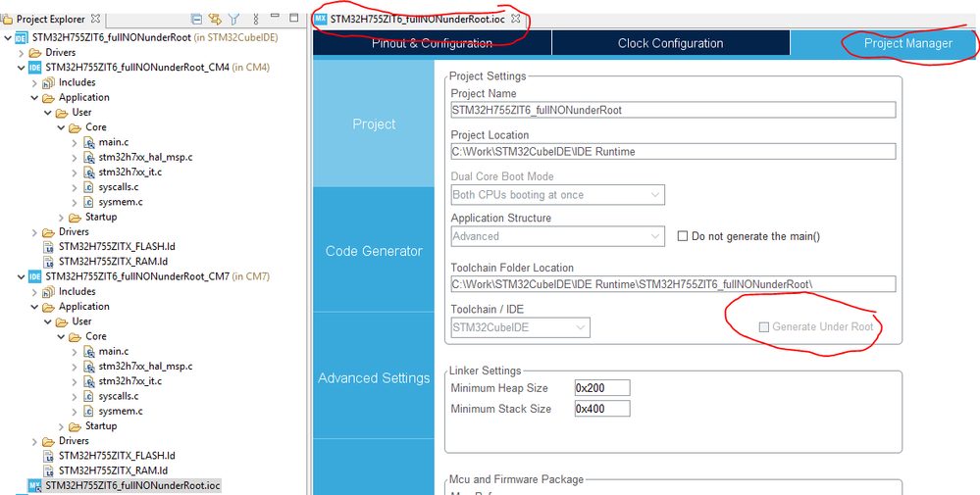This screenshot has height=495, width=980.
Task: Expand the top-level Drivers folder arrow
Action: (22, 52)
